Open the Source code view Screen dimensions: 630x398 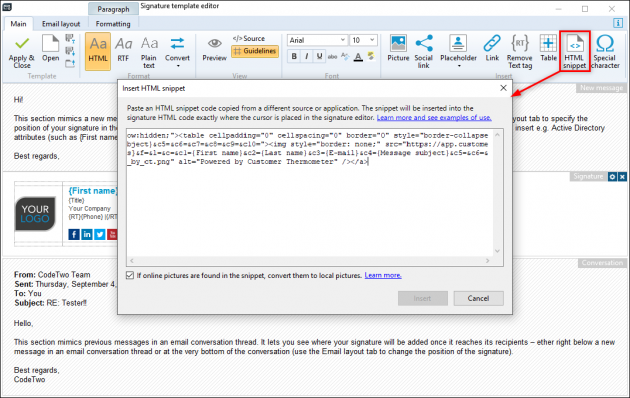249,39
